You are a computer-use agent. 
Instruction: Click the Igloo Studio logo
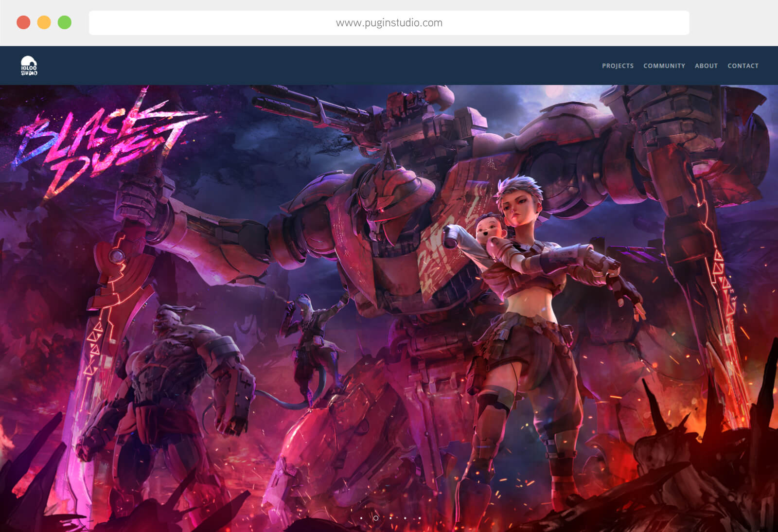click(29, 66)
